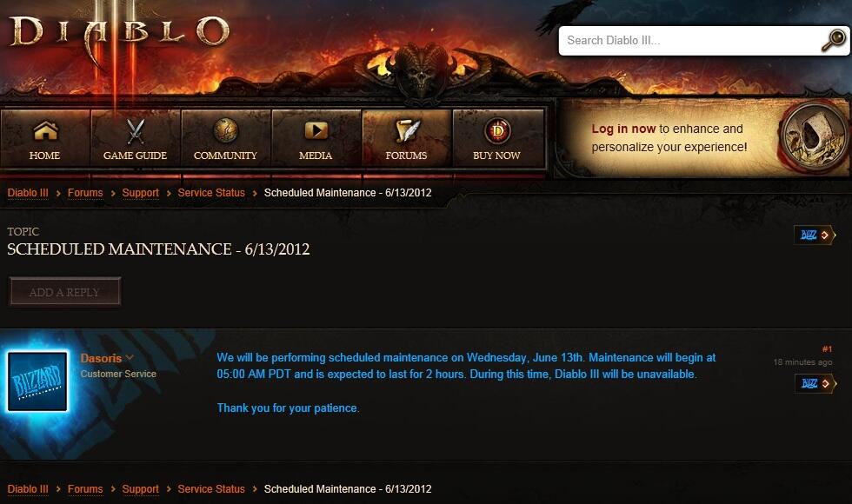
Task: Open Support link in top breadcrumb
Action: (x=140, y=193)
